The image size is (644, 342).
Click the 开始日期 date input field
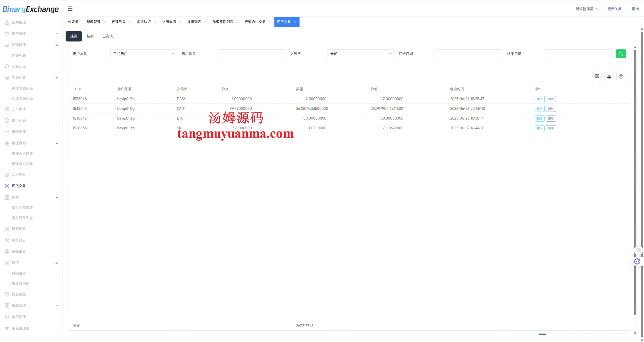tap(469, 54)
